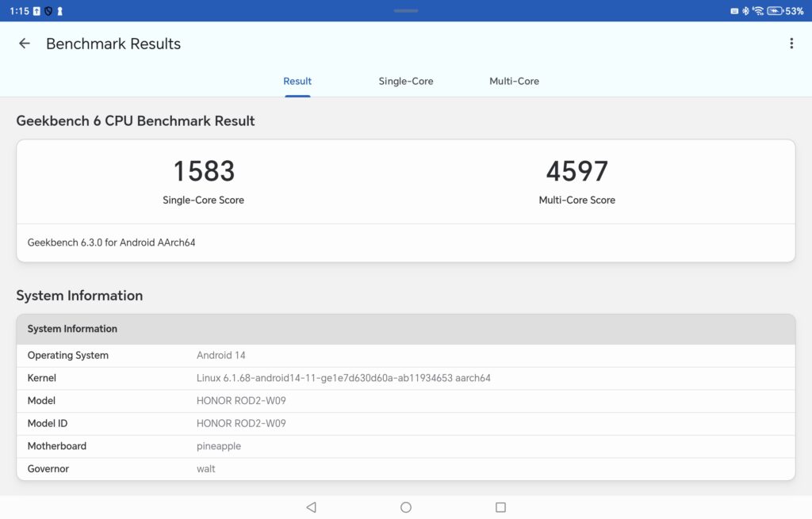Tap the top center drag handle
This screenshot has height=519, width=812.
click(x=406, y=10)
